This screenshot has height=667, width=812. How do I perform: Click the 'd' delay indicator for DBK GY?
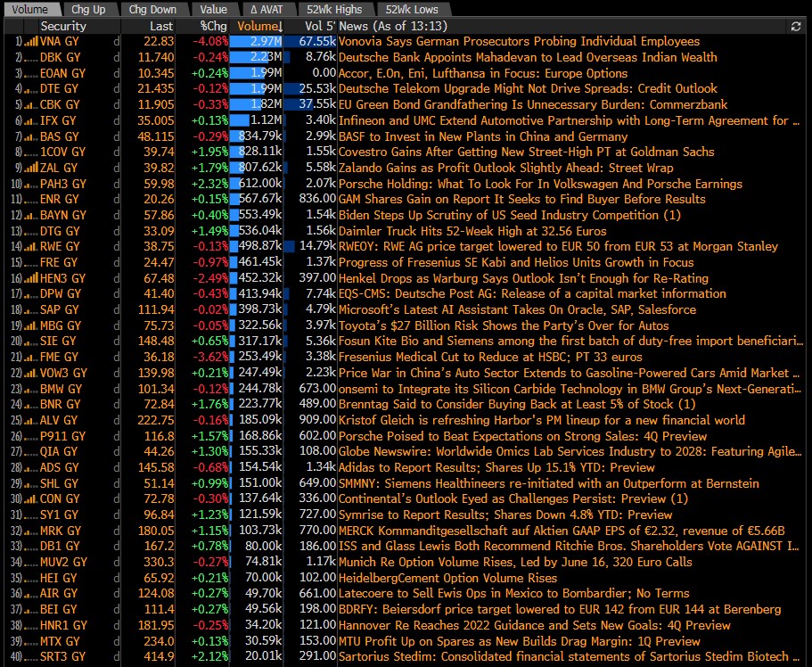pyautogui.click(x=116, y=57)
